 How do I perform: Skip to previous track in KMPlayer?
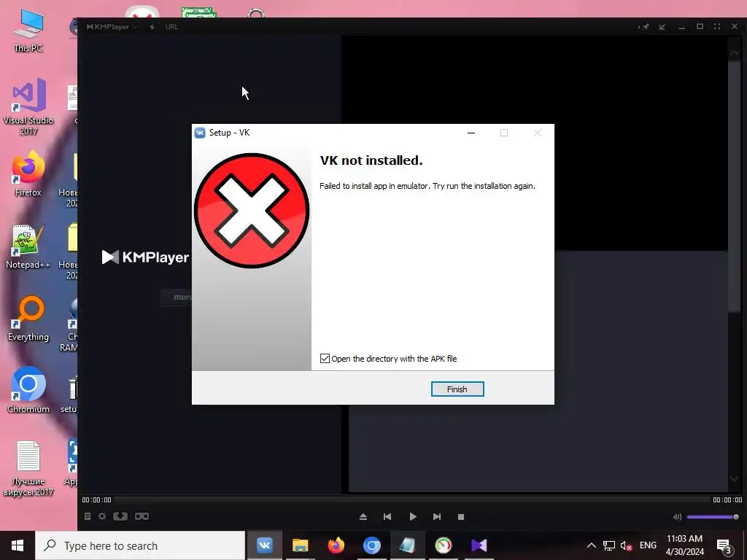pos(387,517)
